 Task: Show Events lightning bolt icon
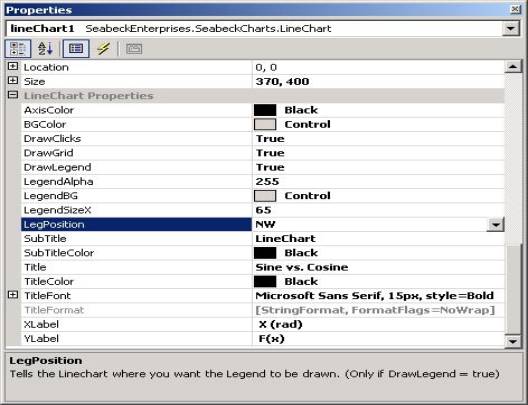103,49
